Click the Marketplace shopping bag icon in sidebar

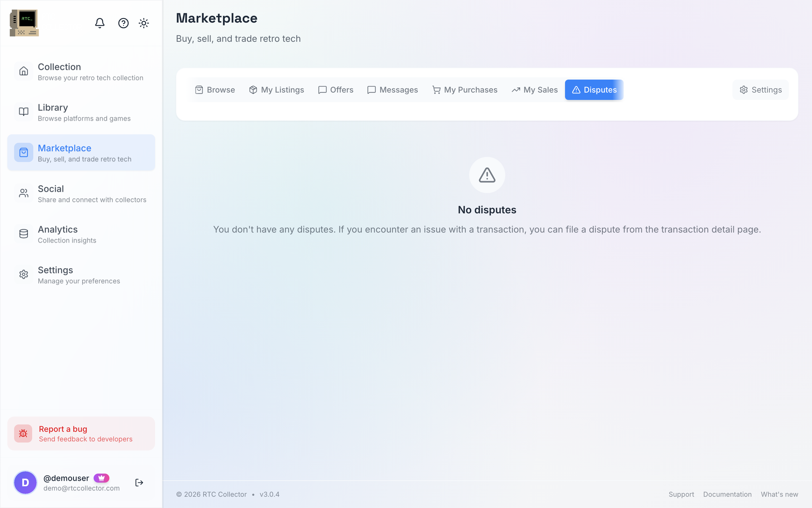(23, 152)
